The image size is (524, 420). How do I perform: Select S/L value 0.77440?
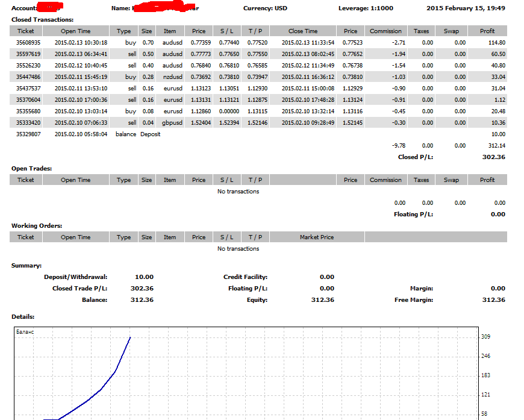[229, 42]
